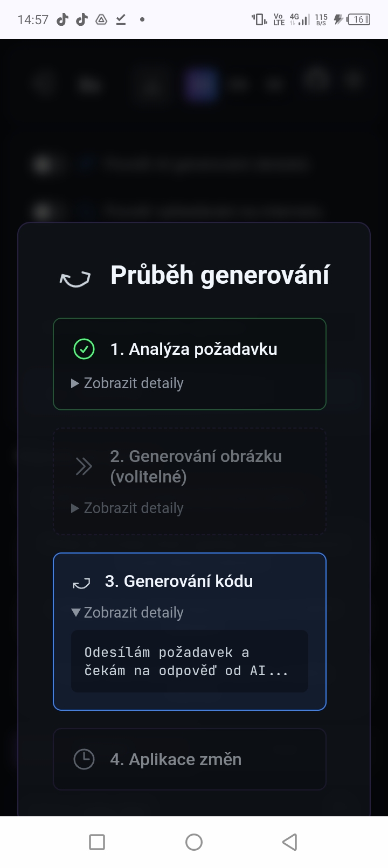Expand Zobrazit detaily under Analýza požadavku
The height and width of the screenshot is (868, 388).
click(128, 383)
